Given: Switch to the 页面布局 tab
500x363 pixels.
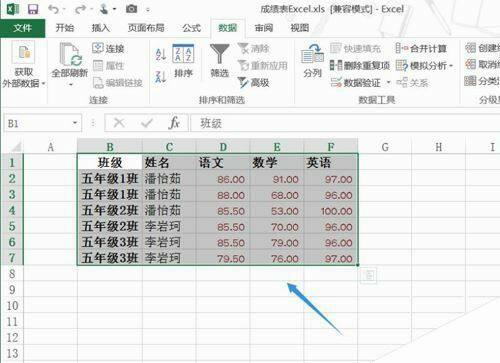Looking at the screenshot, I should (x=146, y=28).
